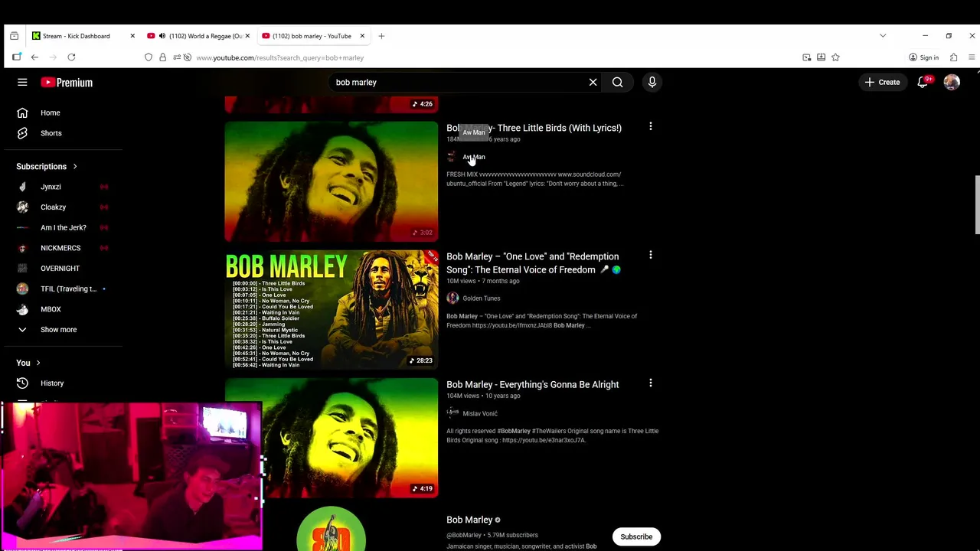The image size is (980, 551).
Task: Reload the page in the browser
Action: point(71,57)
